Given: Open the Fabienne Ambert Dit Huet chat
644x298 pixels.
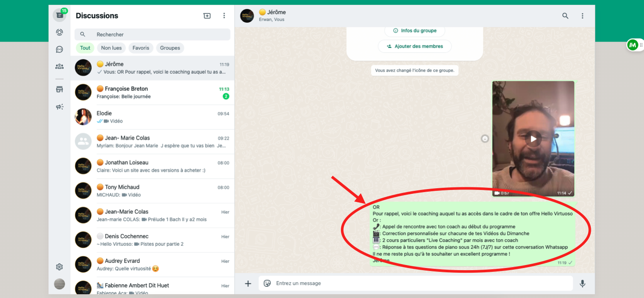Looking at the screenshot, I should [152, 286].
